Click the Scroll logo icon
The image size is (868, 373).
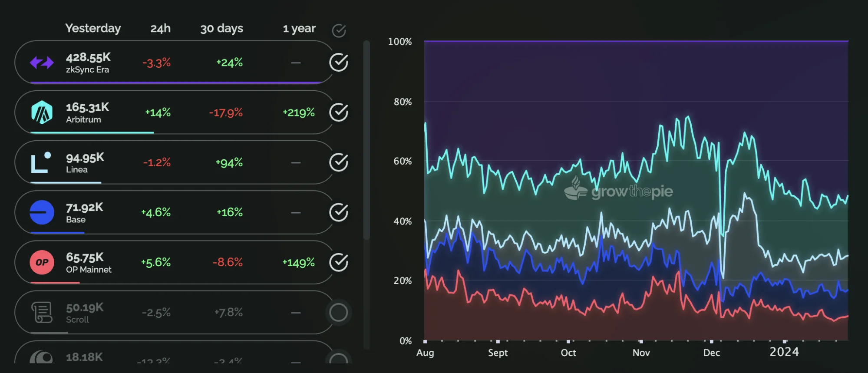coord(42,312)
